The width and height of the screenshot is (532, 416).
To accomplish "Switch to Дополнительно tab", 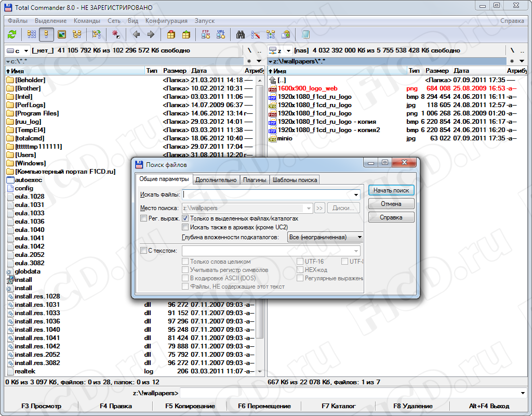I will click(216, 180).
